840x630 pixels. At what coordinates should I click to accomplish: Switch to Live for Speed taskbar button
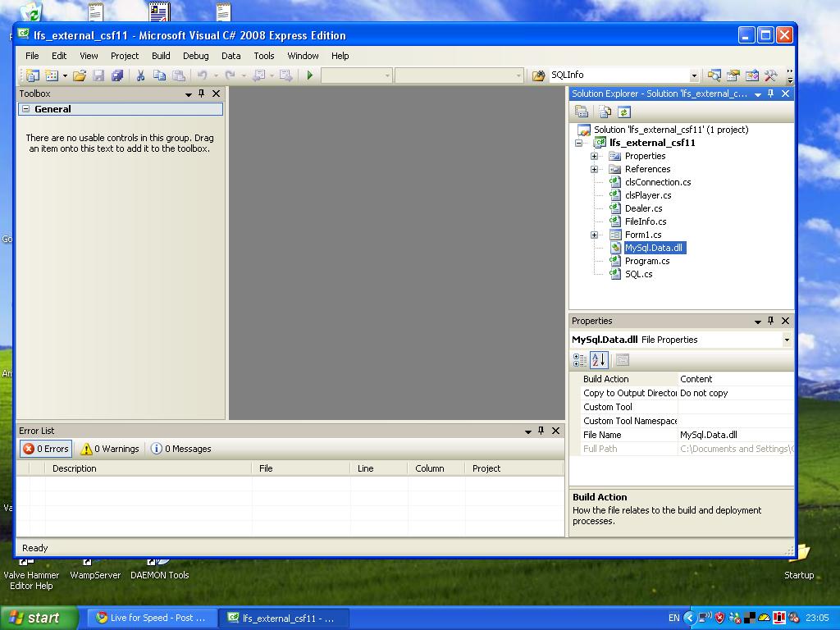tap(152, 619)
